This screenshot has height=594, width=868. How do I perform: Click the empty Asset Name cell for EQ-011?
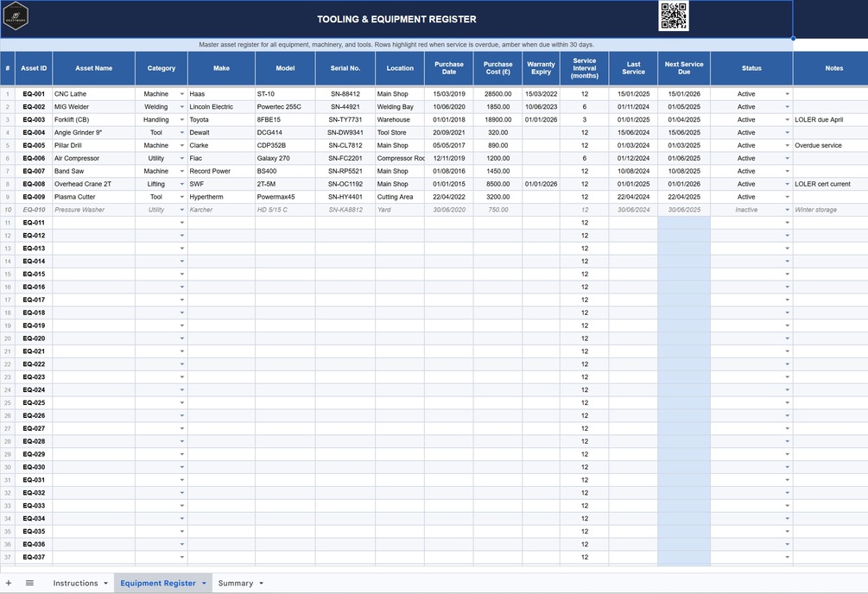[93, 223]
